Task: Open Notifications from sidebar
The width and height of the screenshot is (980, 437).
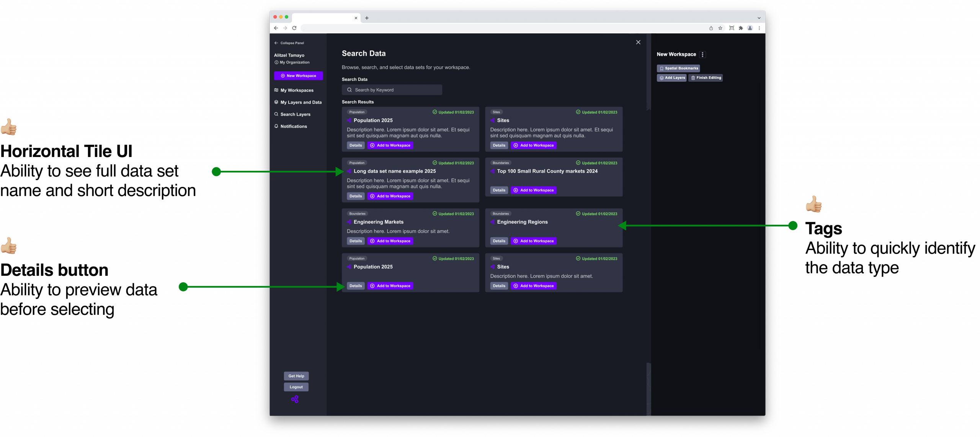Action: 293,126
